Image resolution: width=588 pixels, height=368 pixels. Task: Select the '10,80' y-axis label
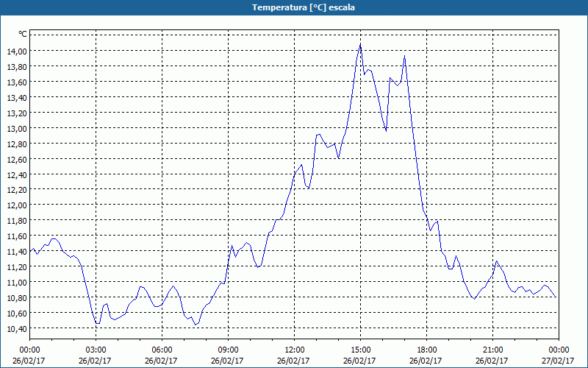[17, 297]
